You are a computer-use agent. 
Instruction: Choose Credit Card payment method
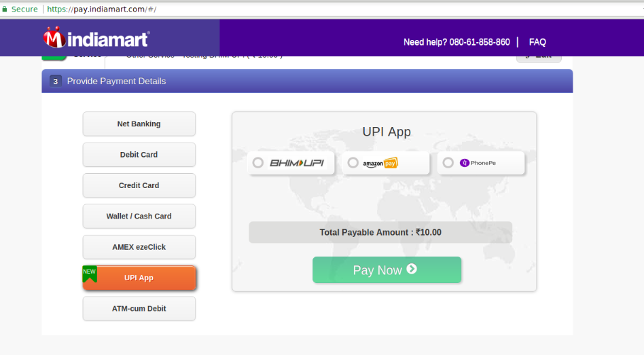coord(139,185)
